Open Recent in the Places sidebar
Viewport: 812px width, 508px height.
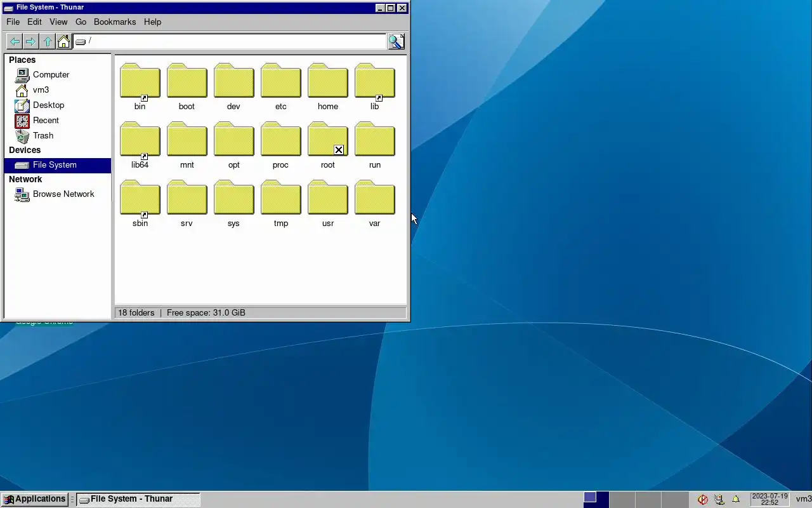(58, 121)
